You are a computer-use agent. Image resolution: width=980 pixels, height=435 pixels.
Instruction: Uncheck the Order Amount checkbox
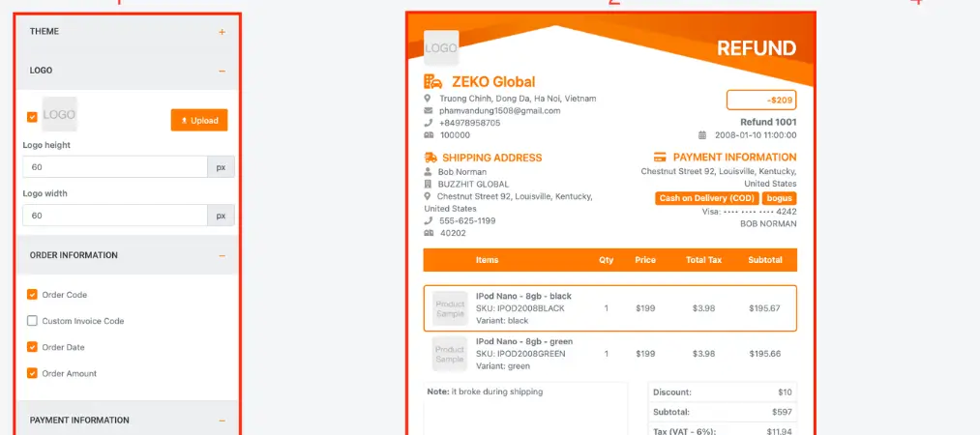tap(32, 373)
